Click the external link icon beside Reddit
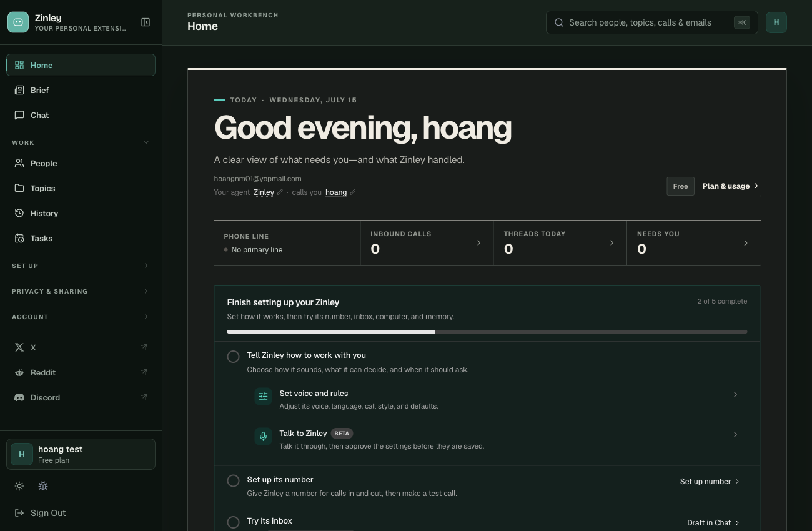This screenshot has width=812, height=531. (144, 372)
